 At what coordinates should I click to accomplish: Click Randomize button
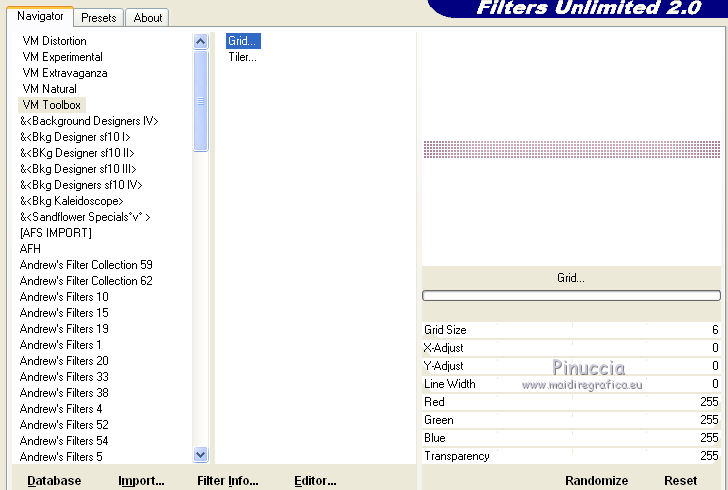coord(596,481)
